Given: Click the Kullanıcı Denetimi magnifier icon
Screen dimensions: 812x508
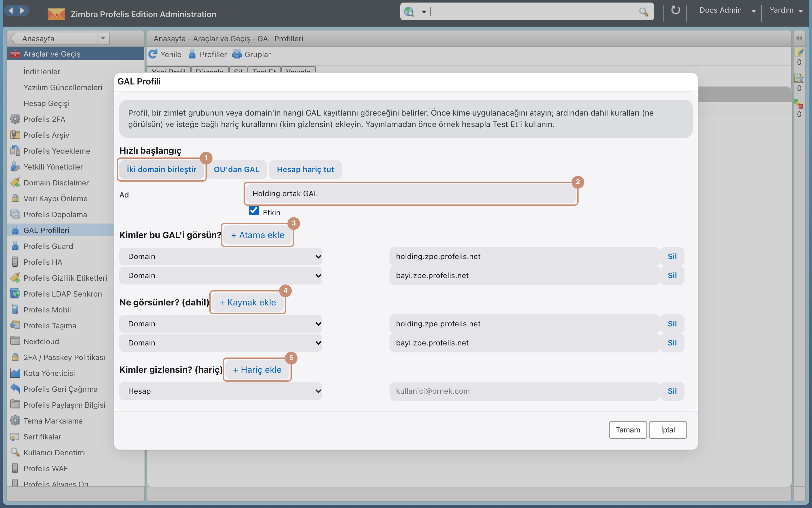Looking at the screenshot, I should click(x=15, y=452).
